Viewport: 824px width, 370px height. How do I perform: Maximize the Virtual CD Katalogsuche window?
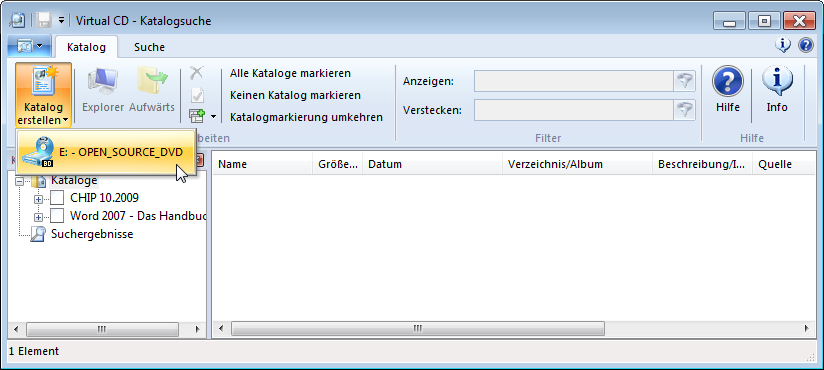click(x=764, y=21)
